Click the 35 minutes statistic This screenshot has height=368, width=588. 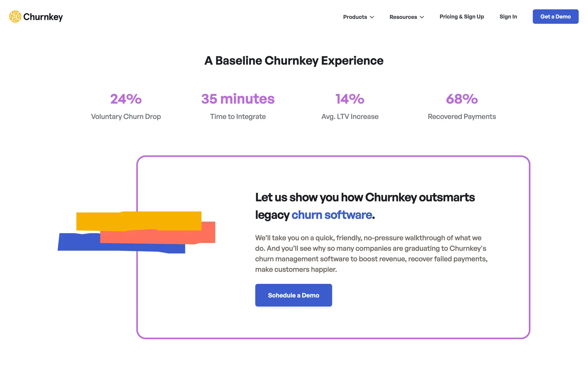pos(238,99)
